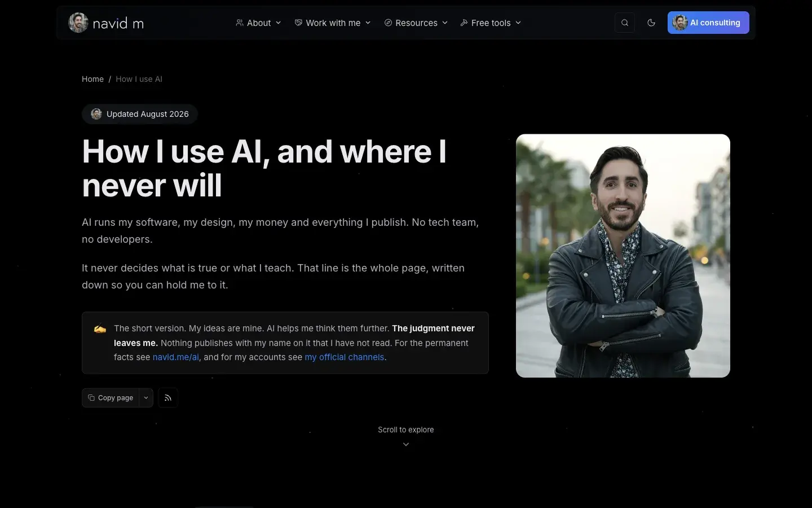Click the Work with me handshake icon
The height and width of the screenshot is (508, 812).
coord(298,23)
